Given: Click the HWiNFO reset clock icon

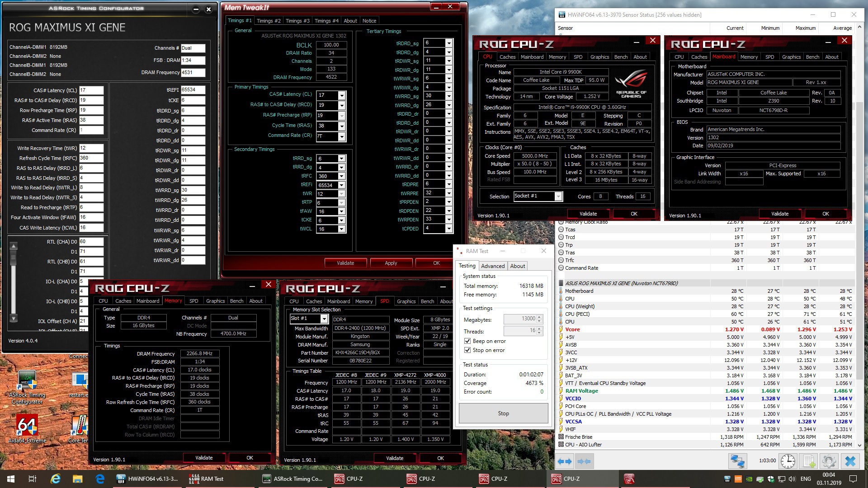Looking at the screenshot, I should click(x=788, y=461).
